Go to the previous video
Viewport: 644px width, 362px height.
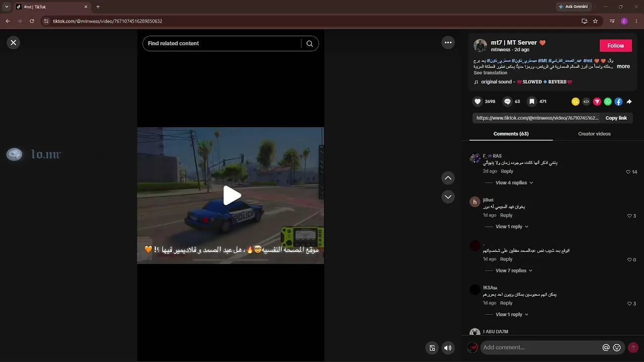[x=448, y=178]
